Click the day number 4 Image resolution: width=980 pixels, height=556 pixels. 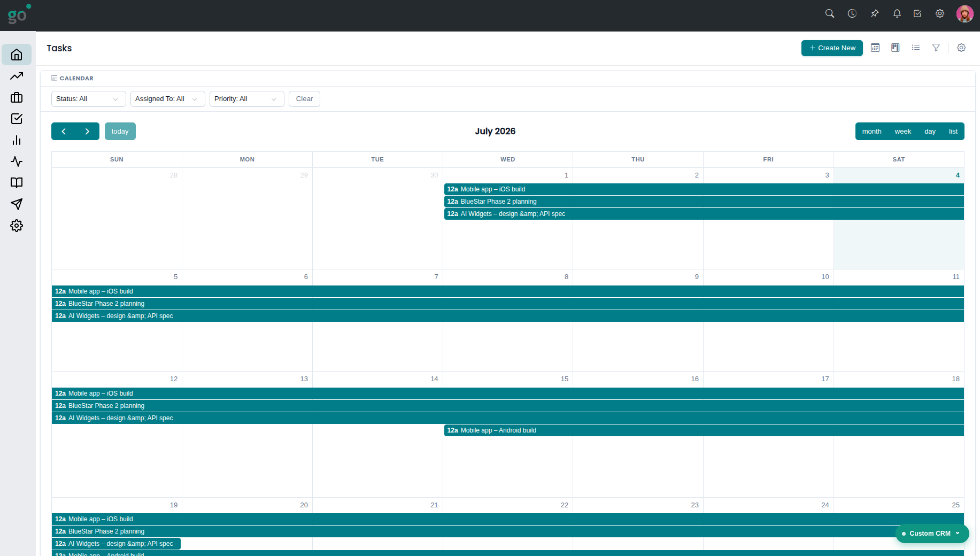(958, 175)
